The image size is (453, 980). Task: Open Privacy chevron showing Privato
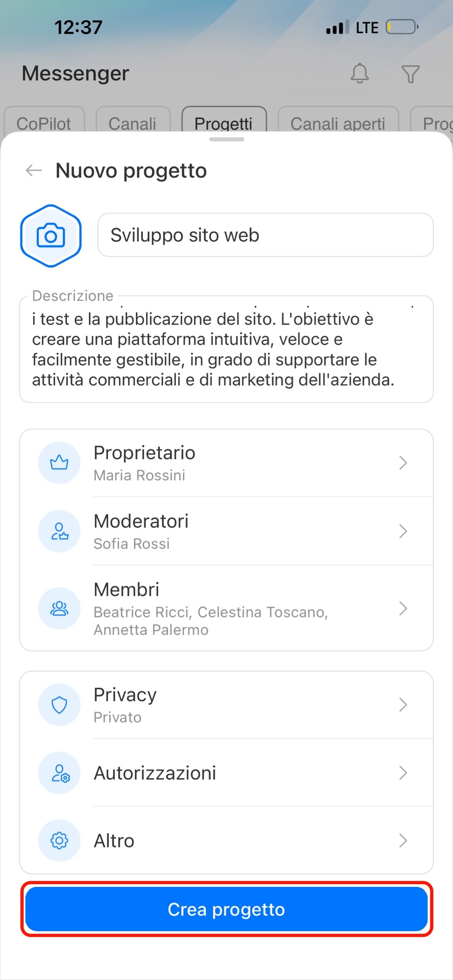coord(403,705)
